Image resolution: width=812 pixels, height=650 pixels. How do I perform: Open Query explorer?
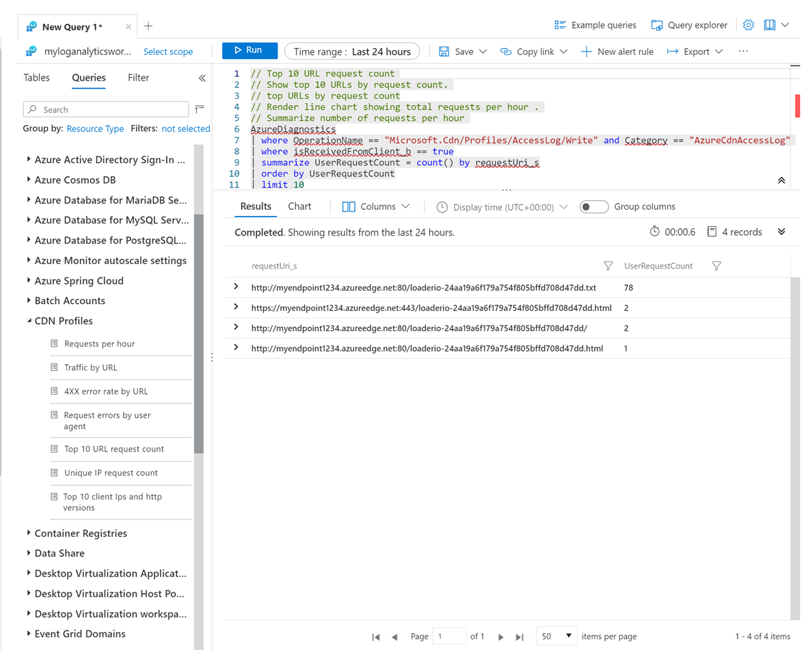689,25
